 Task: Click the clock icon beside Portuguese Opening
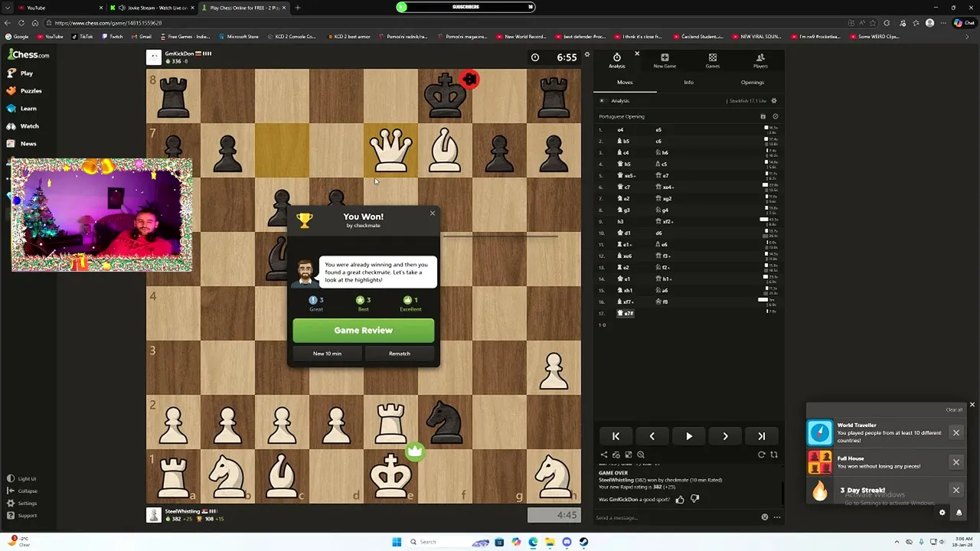coord(775,116)
